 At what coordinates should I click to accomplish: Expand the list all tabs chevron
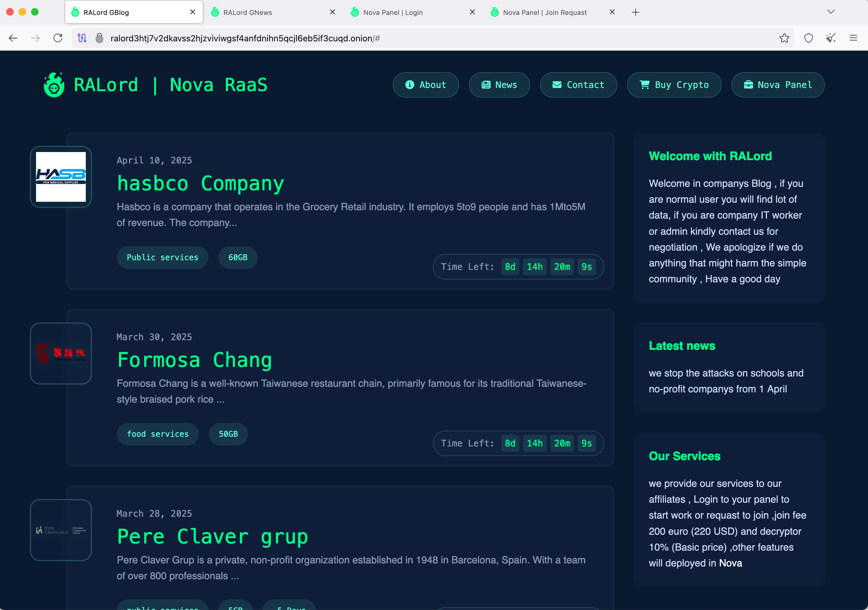831,12
